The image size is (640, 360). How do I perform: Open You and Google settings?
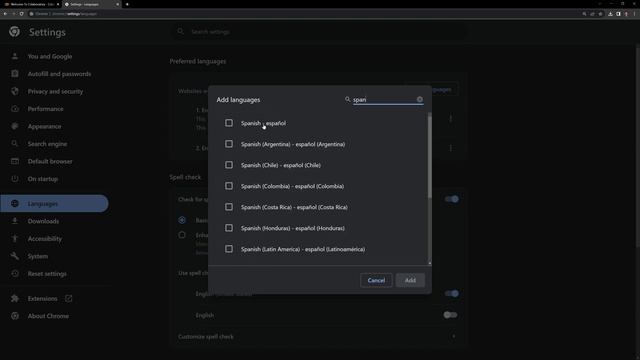(x=50, y=56)
